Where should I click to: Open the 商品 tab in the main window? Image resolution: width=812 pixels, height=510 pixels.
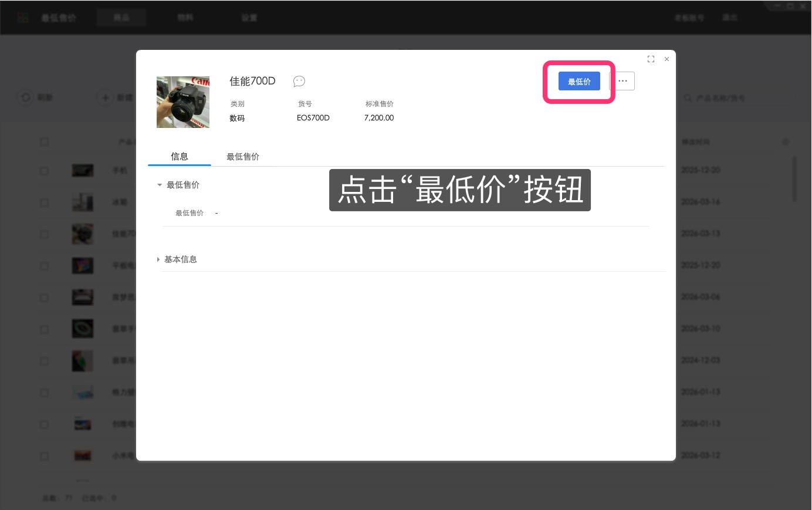point(121,18)
